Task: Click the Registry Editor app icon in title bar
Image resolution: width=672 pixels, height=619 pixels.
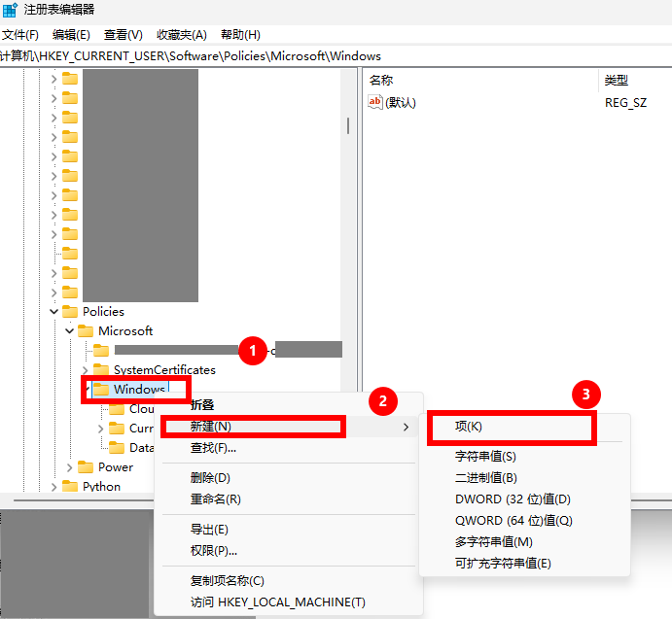Action: coord(10,10)
